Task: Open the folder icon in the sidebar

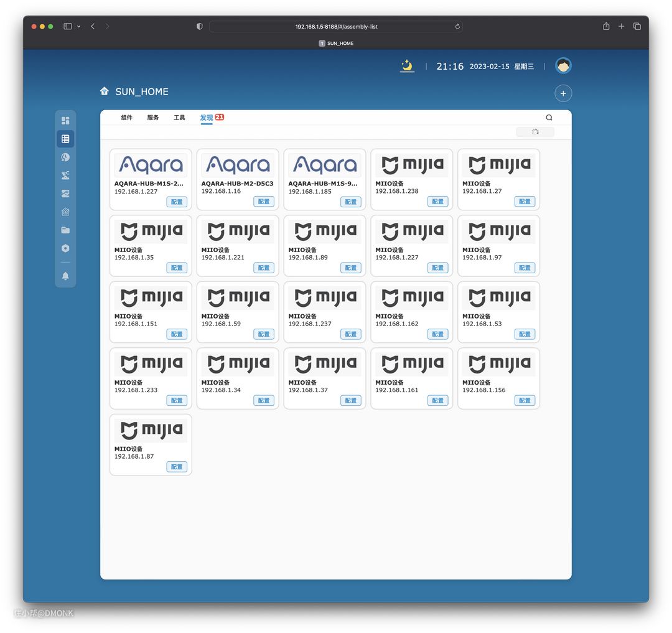Action: coord(65,230)
